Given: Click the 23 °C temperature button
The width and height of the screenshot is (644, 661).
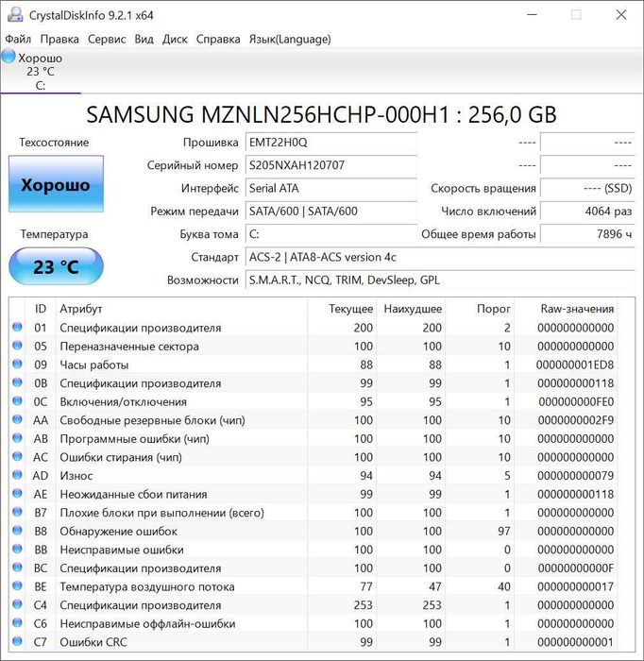Looking at the screenshot, I should 56,266.
